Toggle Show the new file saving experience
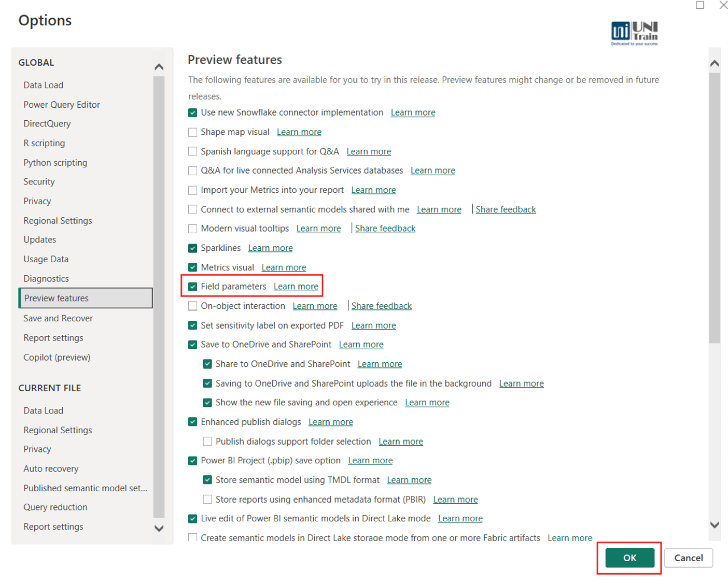Image resolution: width=728 pixels, height=583 pixels. tap(207, 403)
